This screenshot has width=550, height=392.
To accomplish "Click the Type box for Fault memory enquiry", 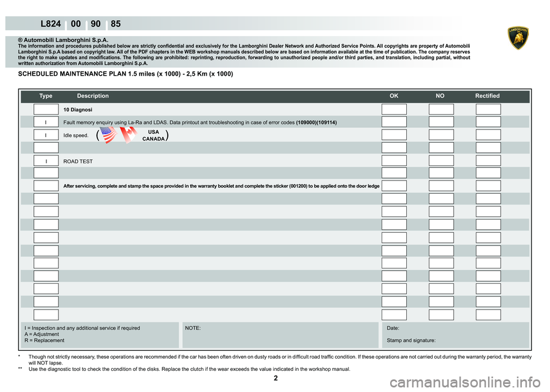I will coord(46,121).
